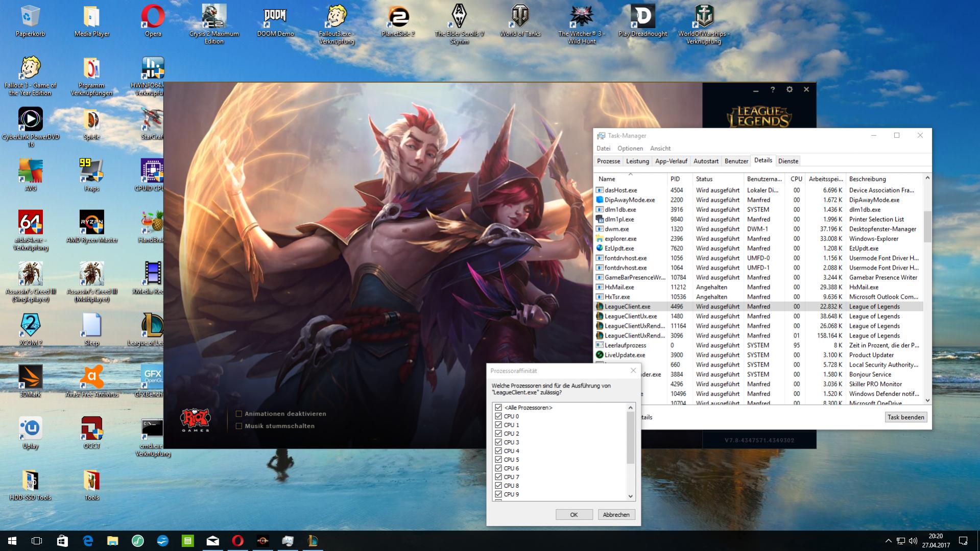Screen dimensions: 980x551
Task: Select the DOOM Demo desktop icon
Action: (x=275, y=21)
